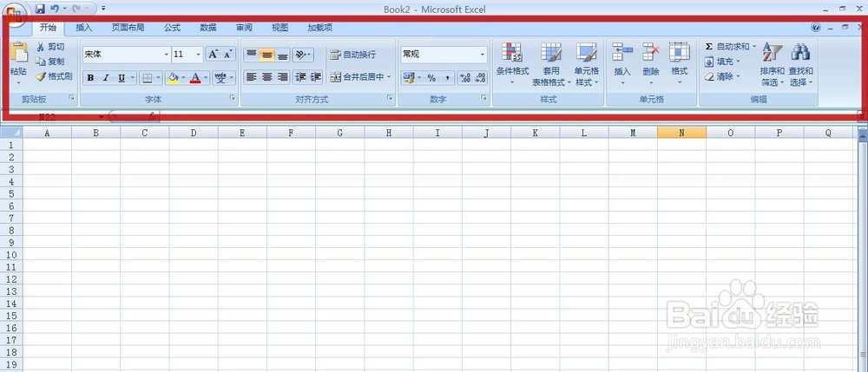
Task: Toggle 自动换行 wrap text
Action: (x=353, y=54)
